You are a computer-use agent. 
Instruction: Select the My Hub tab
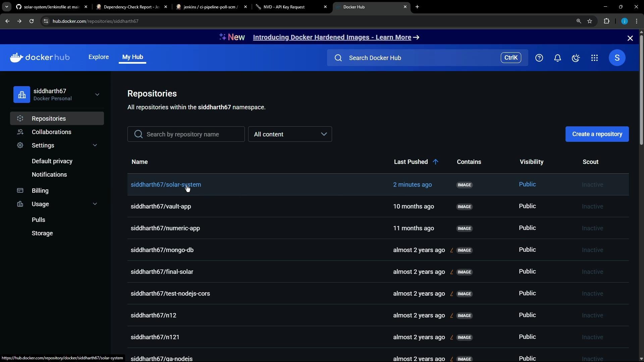coord(132,57)
